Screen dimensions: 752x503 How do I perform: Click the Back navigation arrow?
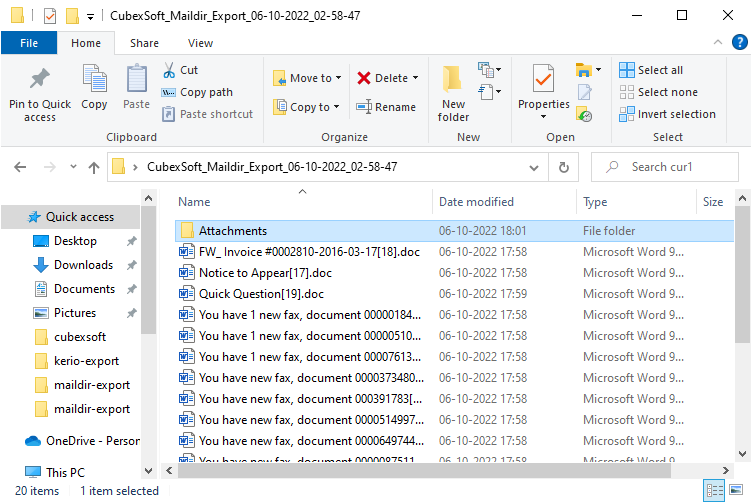tap(20, 167)
